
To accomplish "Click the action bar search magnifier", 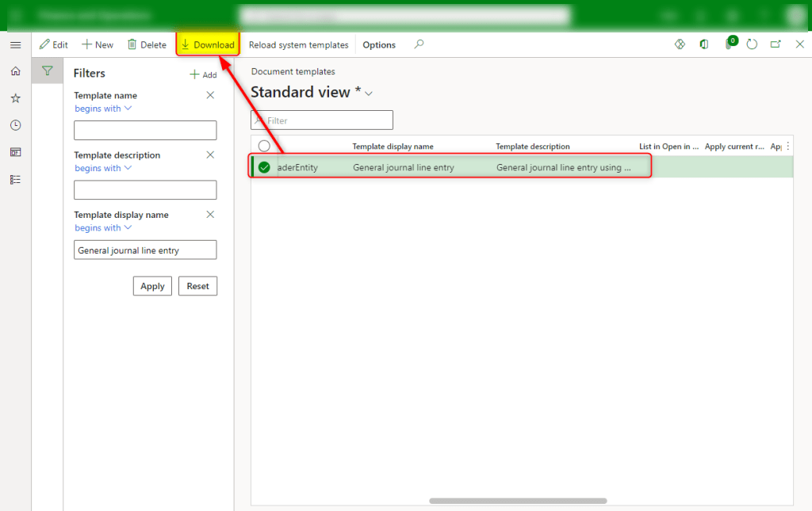I will [x=419, y=44].
